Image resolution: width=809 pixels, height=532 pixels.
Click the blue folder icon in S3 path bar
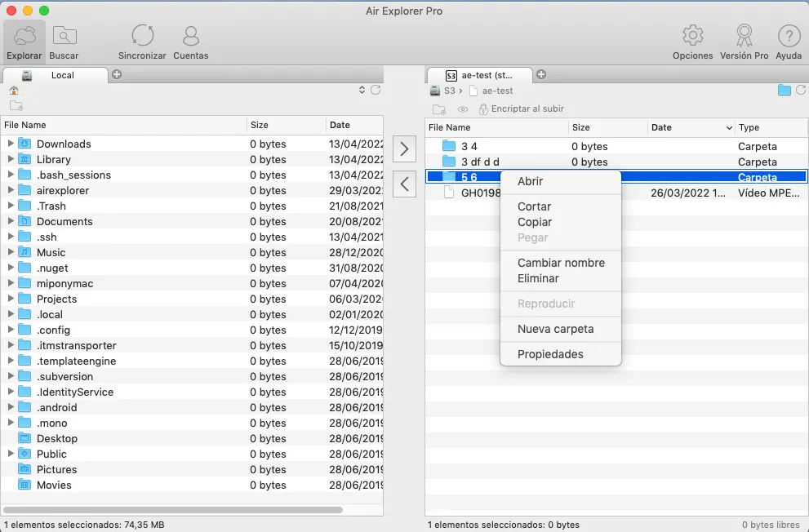[x=785, y=90]
